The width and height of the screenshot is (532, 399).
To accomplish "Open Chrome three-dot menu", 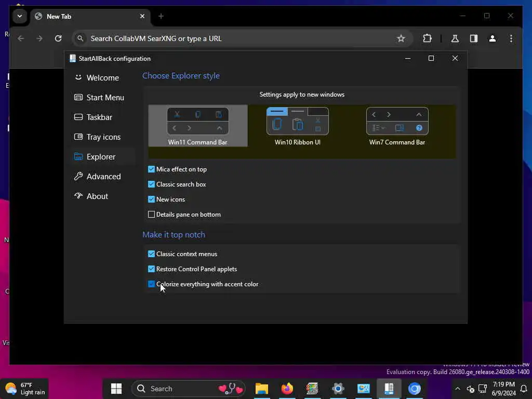I will click(511, 38).
